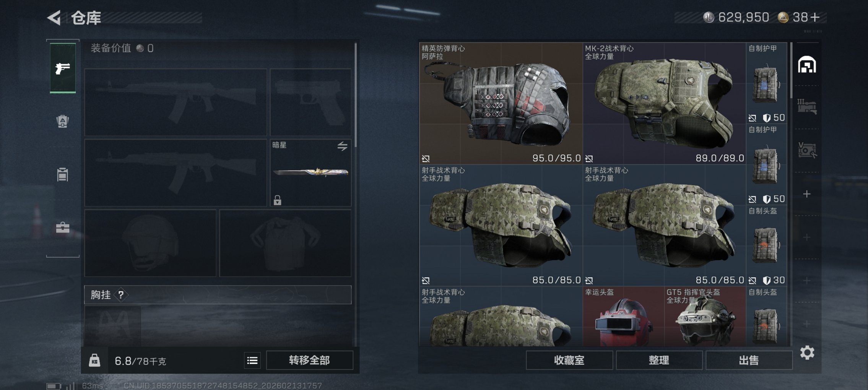Open the clipboard container category icon
Viewport: 868px width, 390px height.
point(63,174)
